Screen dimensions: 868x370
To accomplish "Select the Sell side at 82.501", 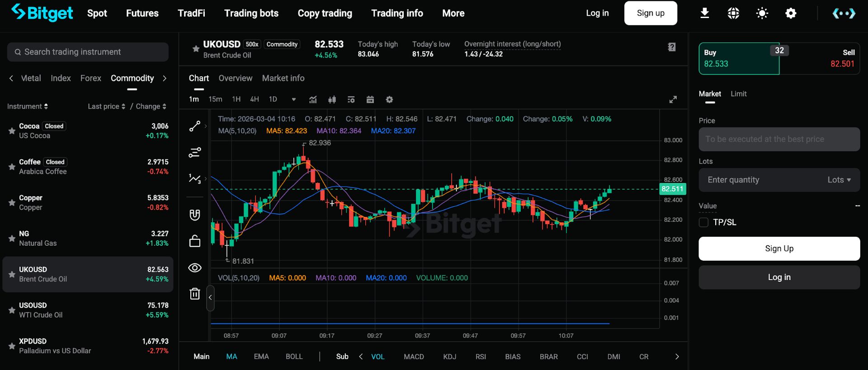I will pyautogui.click(x=820, y=59).
